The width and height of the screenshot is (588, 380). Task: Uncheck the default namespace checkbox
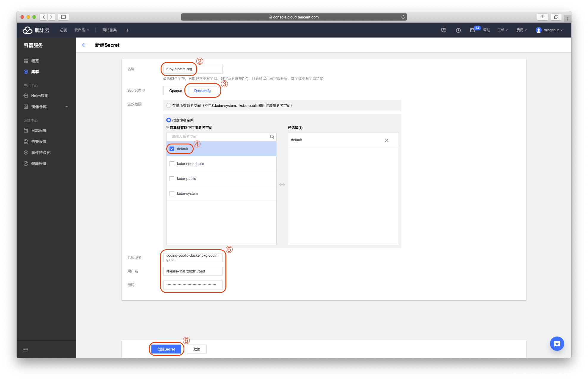[172, 149]
